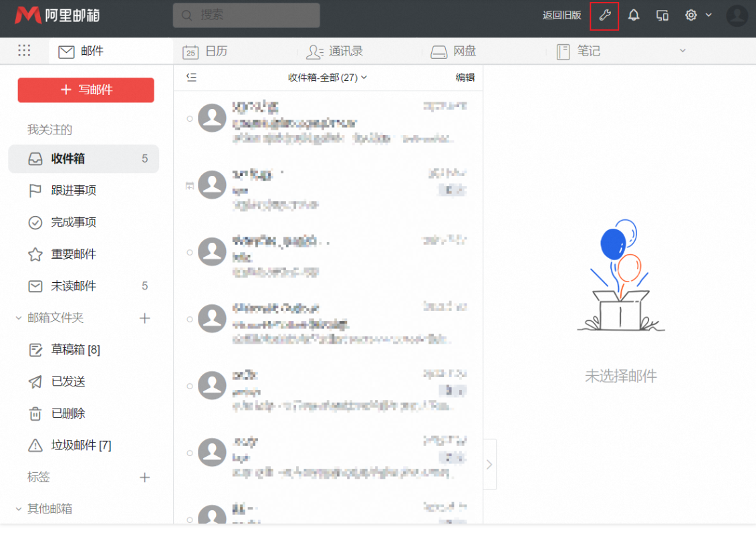Open the app grid launcher icon
The width and height of the screenshot is (756, 547).
tap(24, 51)
